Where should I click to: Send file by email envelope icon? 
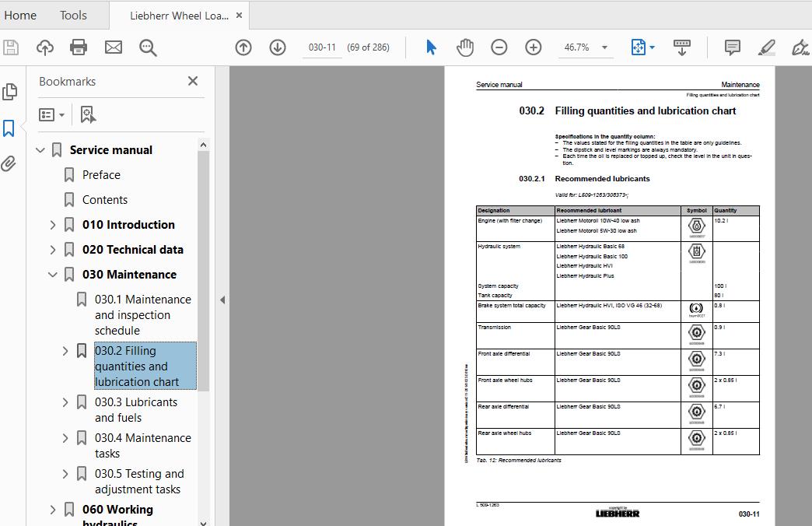coord(114,47)
